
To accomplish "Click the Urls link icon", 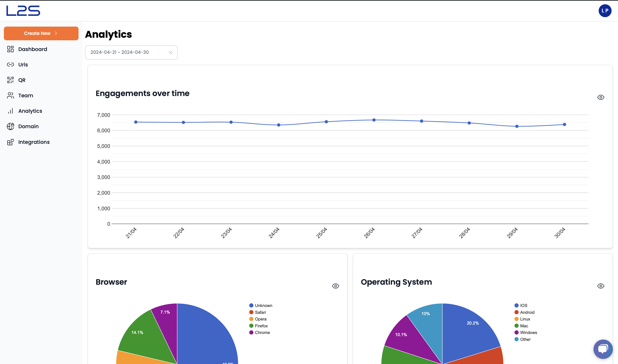I will (x=10, y=65).
